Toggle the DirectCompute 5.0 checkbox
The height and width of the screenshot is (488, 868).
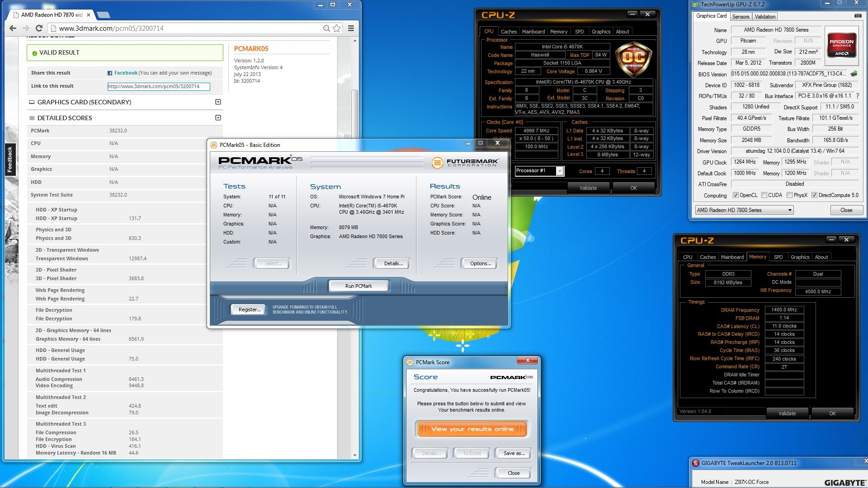pyautogui.click(x=814, y=195)
